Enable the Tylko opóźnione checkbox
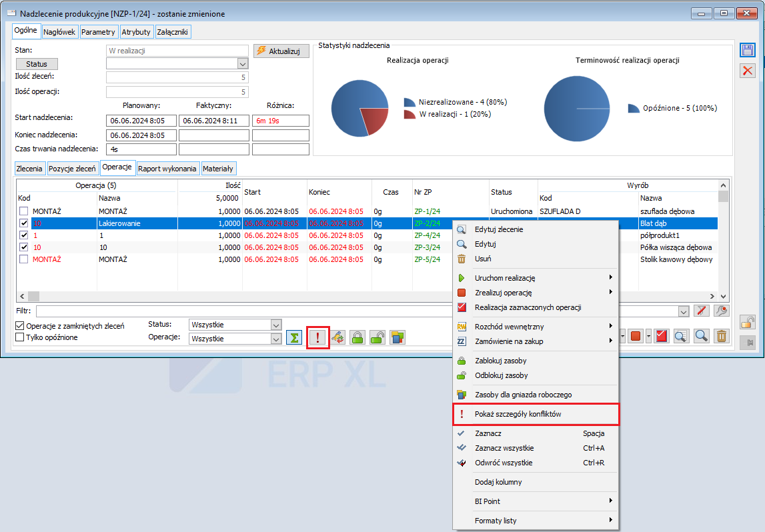 (x=19, y=337)
